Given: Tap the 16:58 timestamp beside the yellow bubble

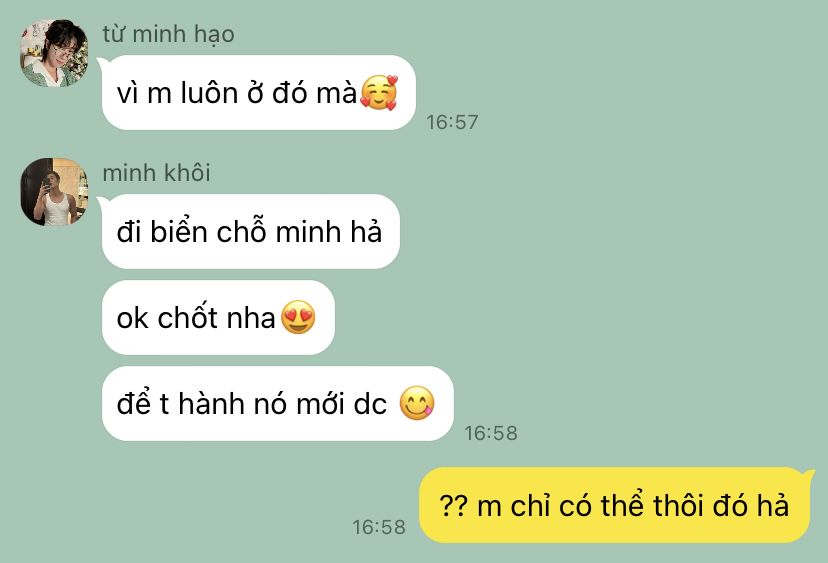Looking at the screenshot, I should coord(379,527).
